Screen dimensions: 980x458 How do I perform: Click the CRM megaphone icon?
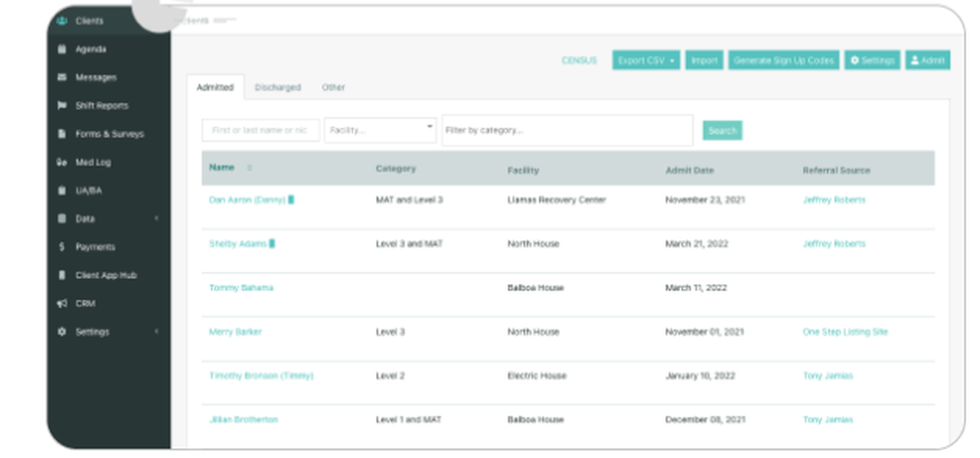click(x=61, y=303)
